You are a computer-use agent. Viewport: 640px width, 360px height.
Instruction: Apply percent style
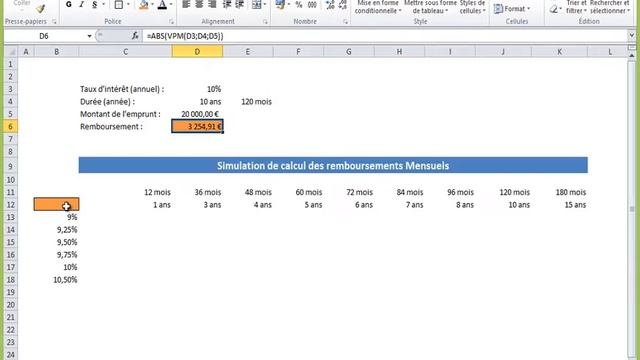click(299, 4)
